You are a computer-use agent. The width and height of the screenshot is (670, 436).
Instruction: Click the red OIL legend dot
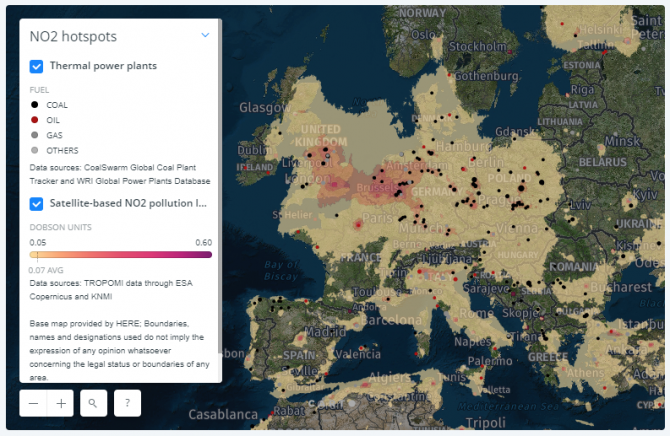35,119
